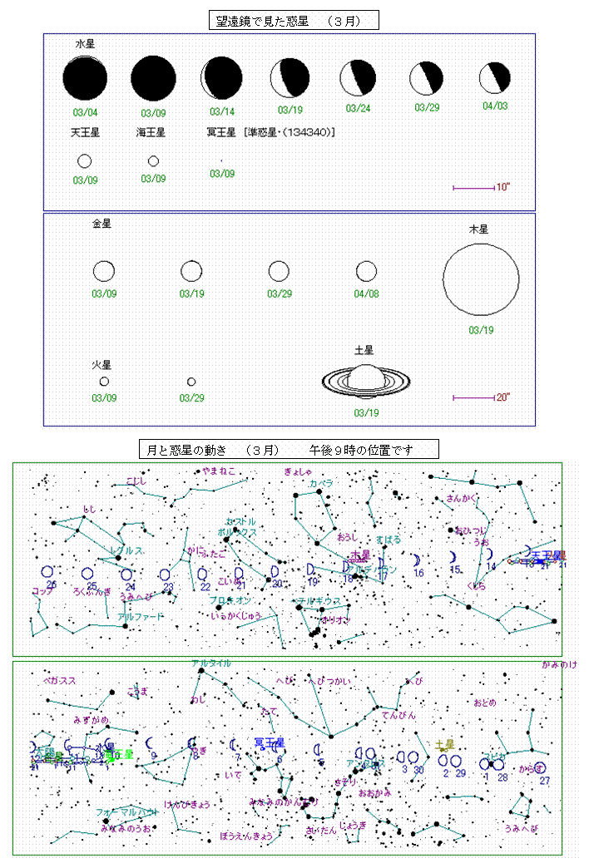This screenshot has height=868, width=589.
Task: Click the アルファード star label
Action: pyautogui.click(x=141, y=616)
